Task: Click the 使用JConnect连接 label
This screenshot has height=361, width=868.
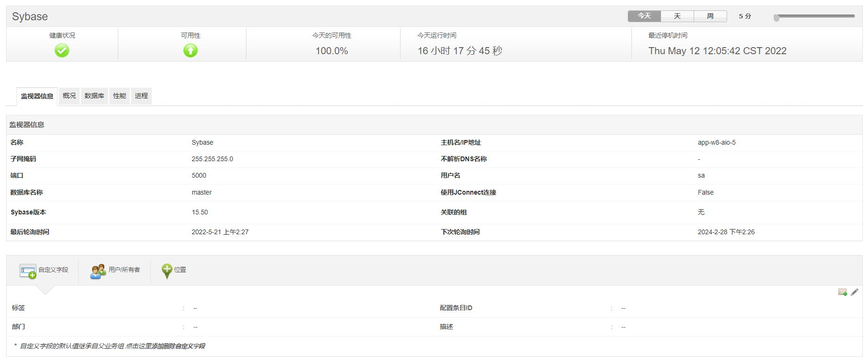Action: (x=468, y=192)
